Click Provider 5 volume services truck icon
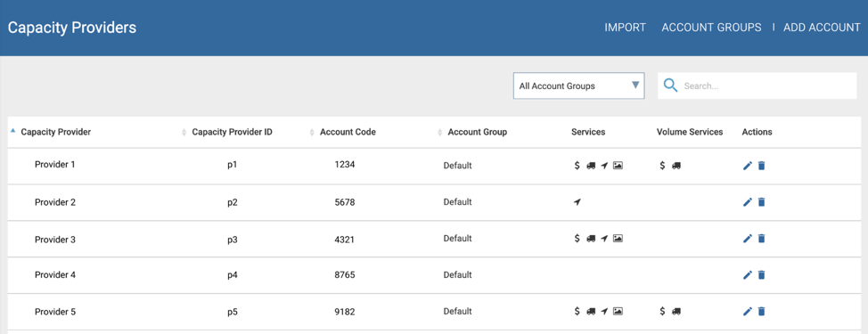 click(x=676, y=312)
